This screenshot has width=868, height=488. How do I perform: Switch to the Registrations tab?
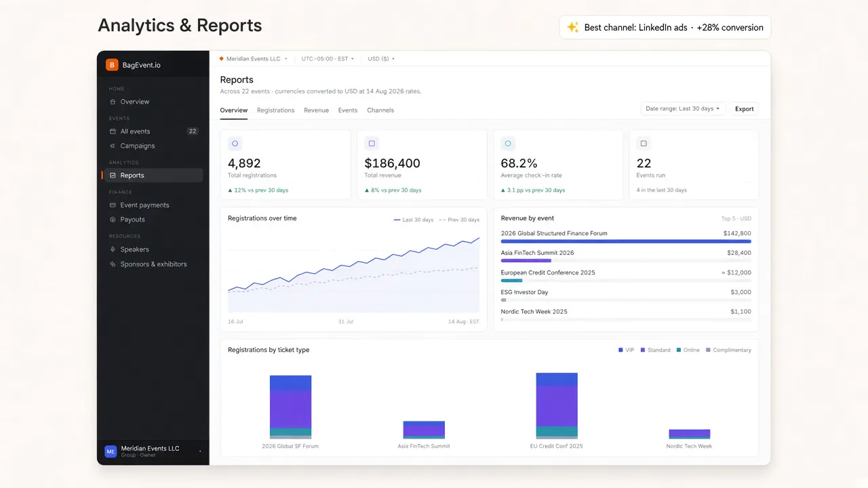276,110
